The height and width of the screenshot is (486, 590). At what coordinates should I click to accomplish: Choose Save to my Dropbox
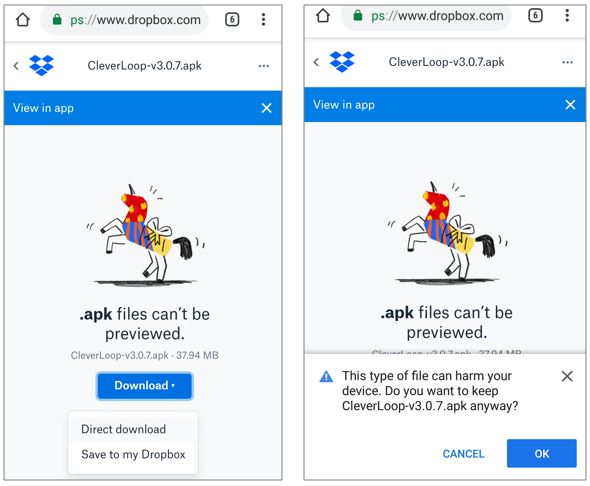pos(132,454)
